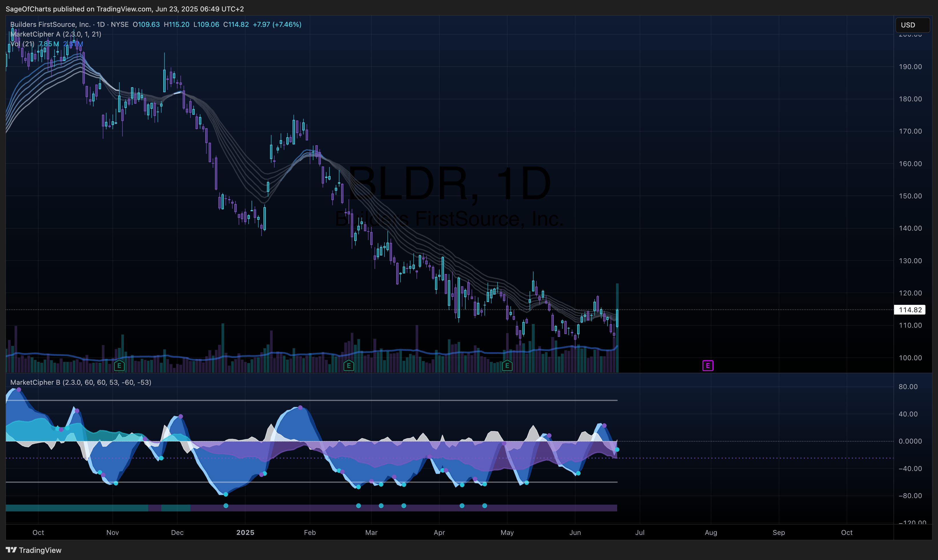Click the 0.0000 level on oscillator scale
This screenshot has height=560, width=938.
[910, 441]
